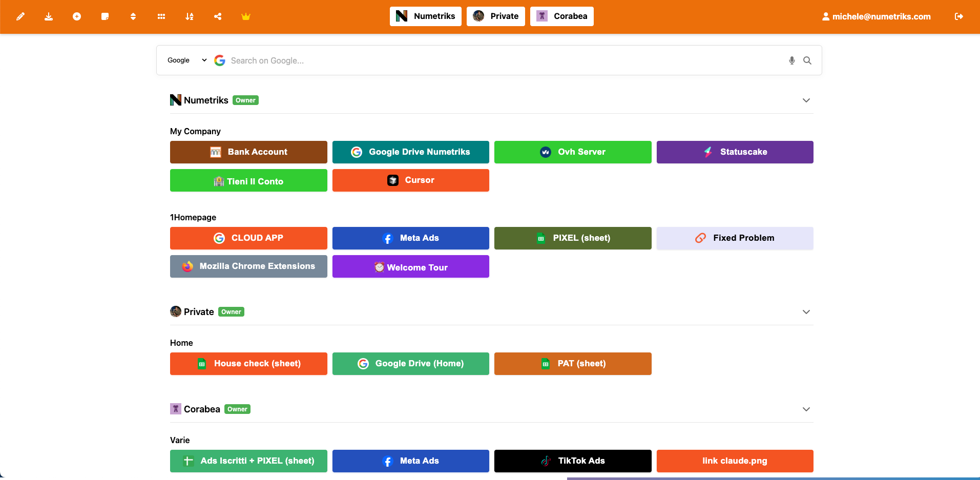Viewport: 980px width, 480px height.
Task: Click the plus circle add icon
Action: (x=77, y=16)
